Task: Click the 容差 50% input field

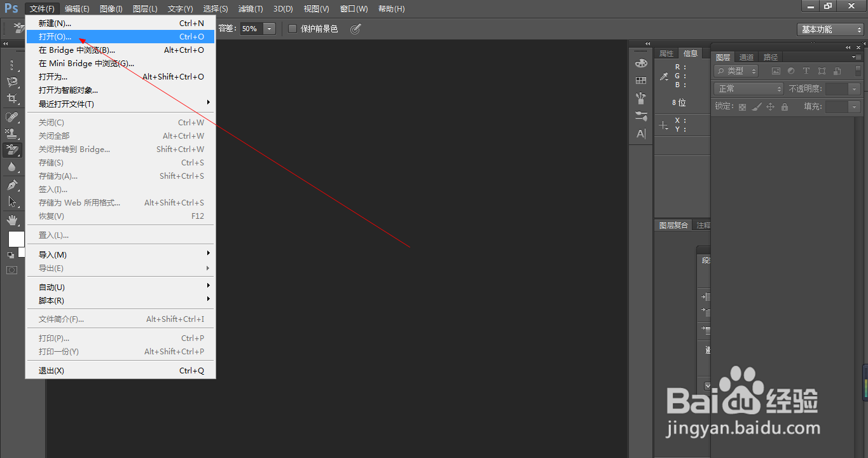Action: point(252,29)
